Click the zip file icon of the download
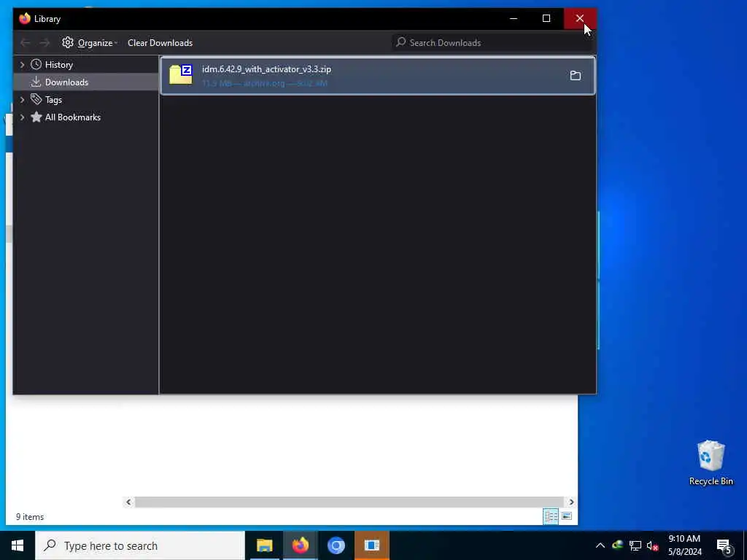This screenshot has height=560, width=747. (x=181, y=75)
